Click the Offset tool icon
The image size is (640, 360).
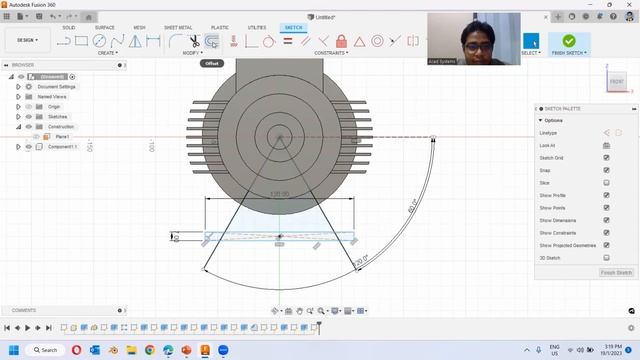pos(212,41)
